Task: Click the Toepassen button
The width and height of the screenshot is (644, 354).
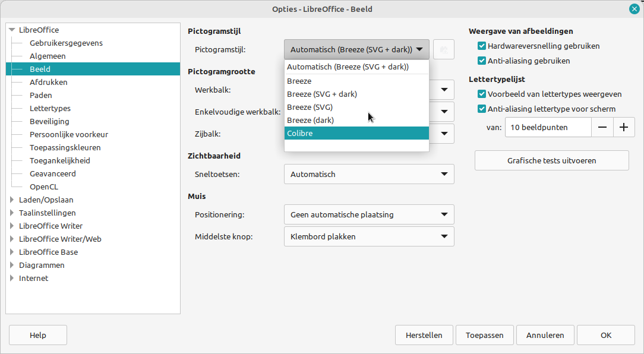Action: 484,335
